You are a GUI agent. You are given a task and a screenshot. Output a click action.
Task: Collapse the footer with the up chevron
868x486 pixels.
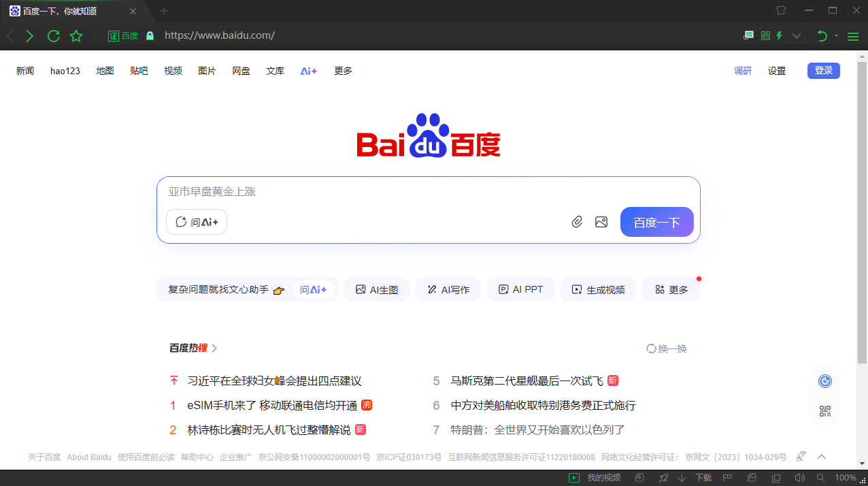(x=822, y=457)
